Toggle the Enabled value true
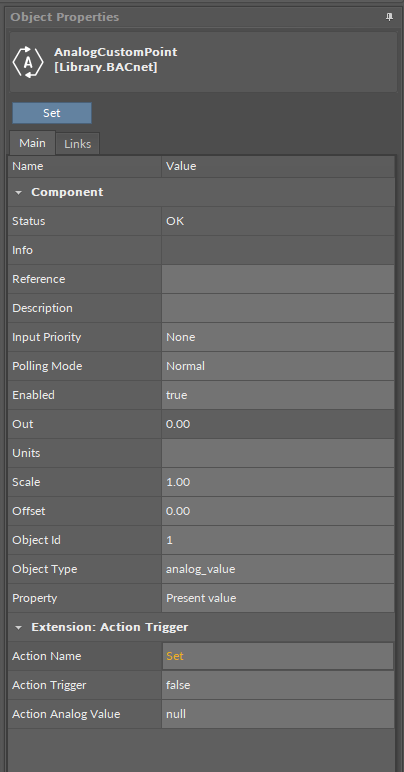Viewport: 404px width, 772px height. [278, 395]
